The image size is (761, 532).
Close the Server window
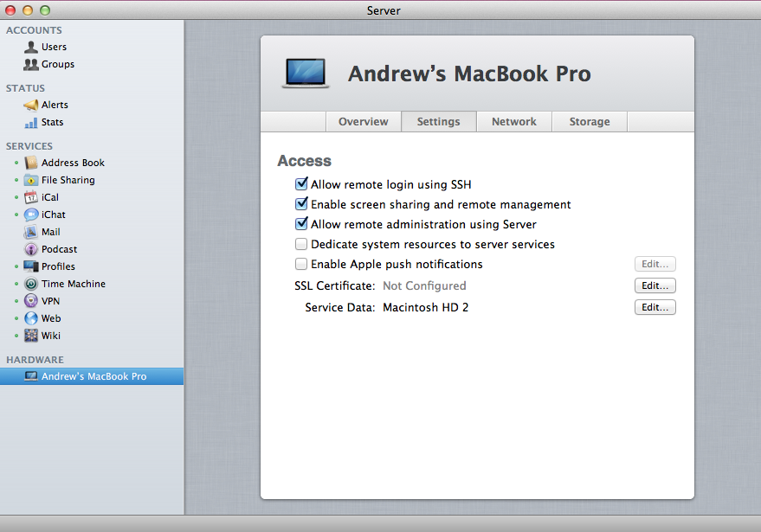tap(10, 10)
